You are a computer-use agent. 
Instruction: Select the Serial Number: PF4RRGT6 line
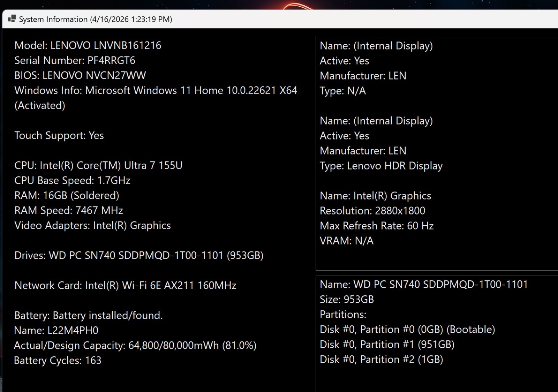click(x=75, y=60)
